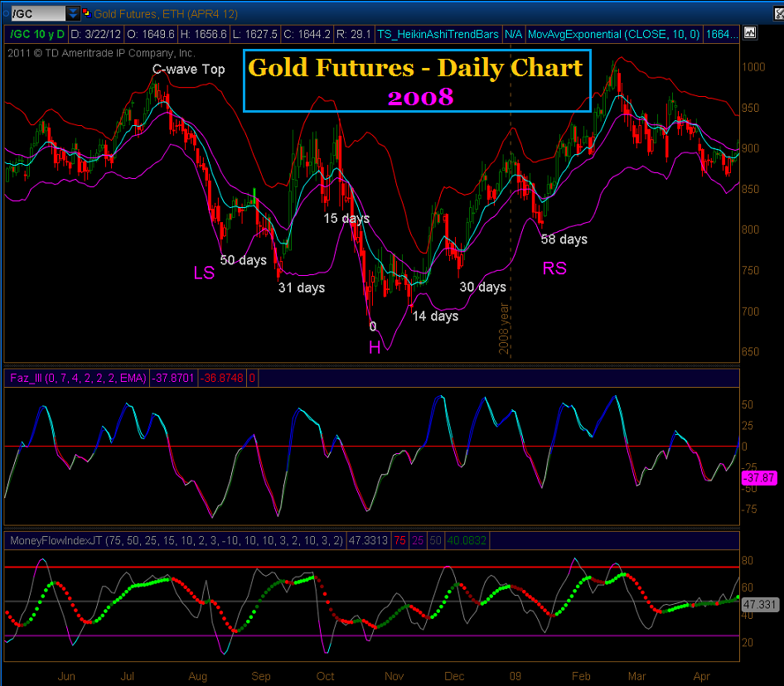The height and width of the screenshot is (686, 784).
Task: Click the 'N/A' study value cell
Action: pos(513,34)
